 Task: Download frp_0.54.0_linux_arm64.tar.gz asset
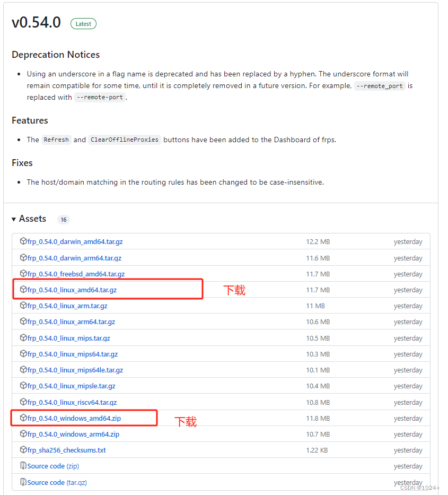coord(71,322)
